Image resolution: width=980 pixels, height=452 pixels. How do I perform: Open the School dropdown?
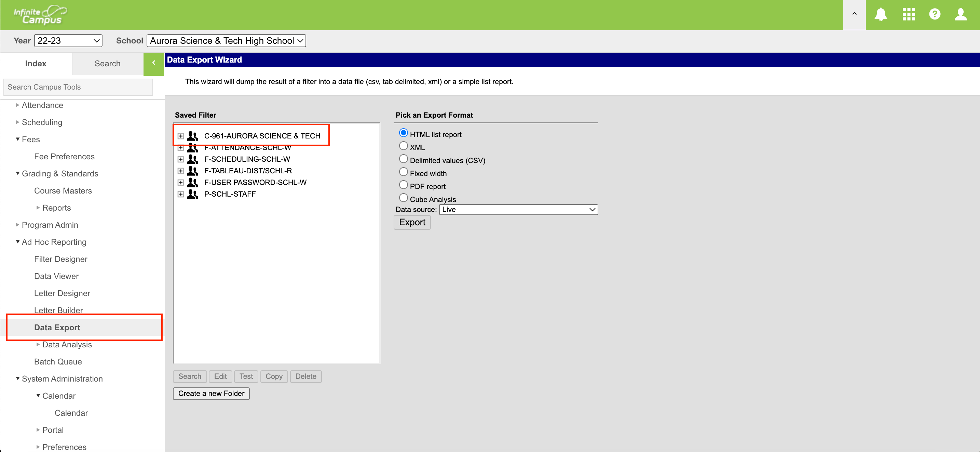pos(226,41)
